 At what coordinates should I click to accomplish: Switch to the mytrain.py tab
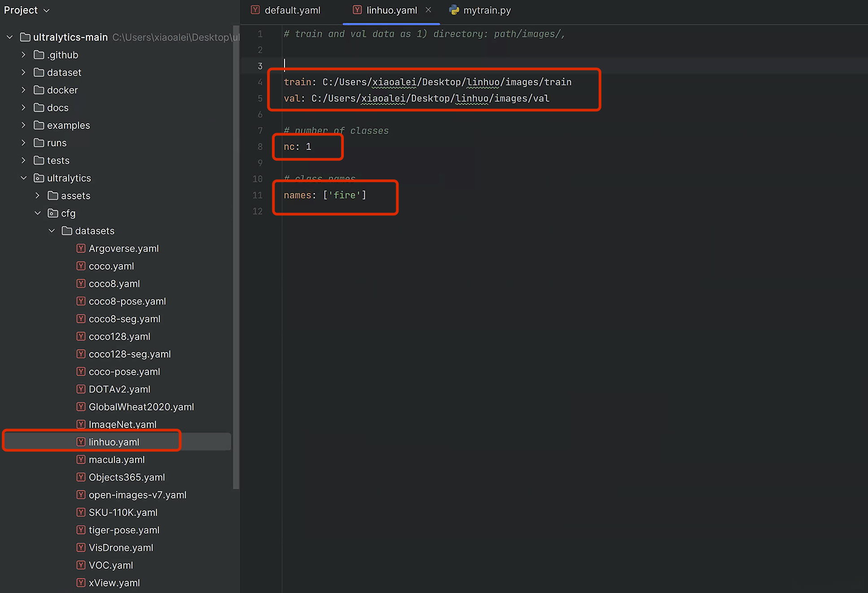487,10
